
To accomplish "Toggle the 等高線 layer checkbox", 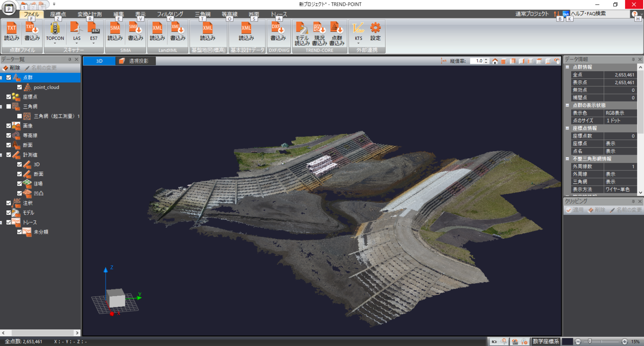I will 8,135.
